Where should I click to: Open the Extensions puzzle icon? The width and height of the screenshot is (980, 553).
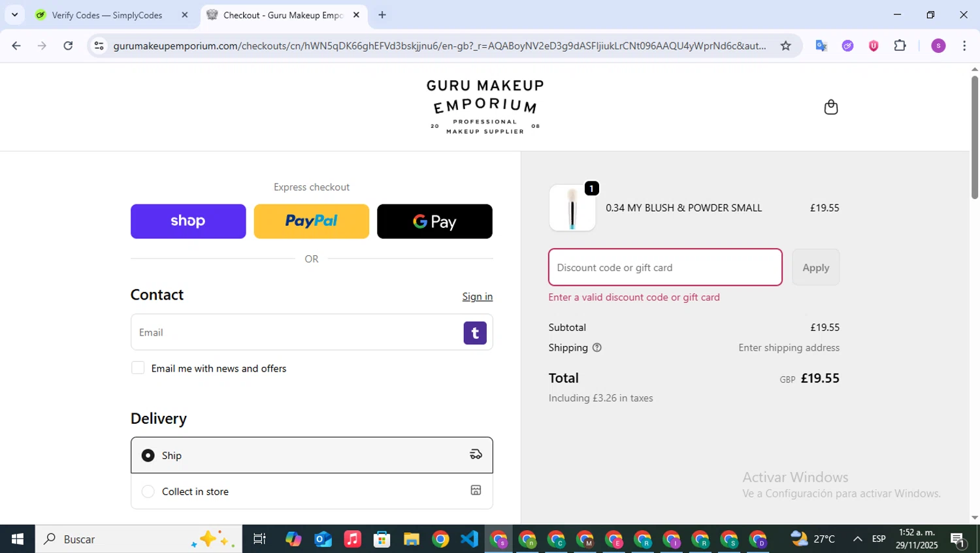[x=900, y=46]
